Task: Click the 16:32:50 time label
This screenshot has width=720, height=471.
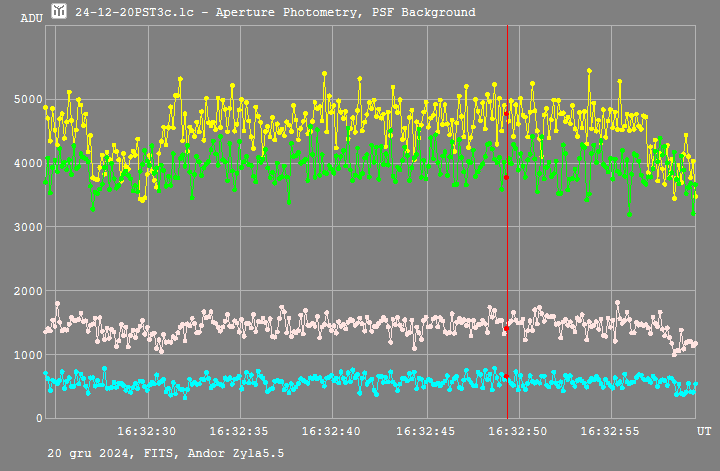Action: [x=518, y=432]
